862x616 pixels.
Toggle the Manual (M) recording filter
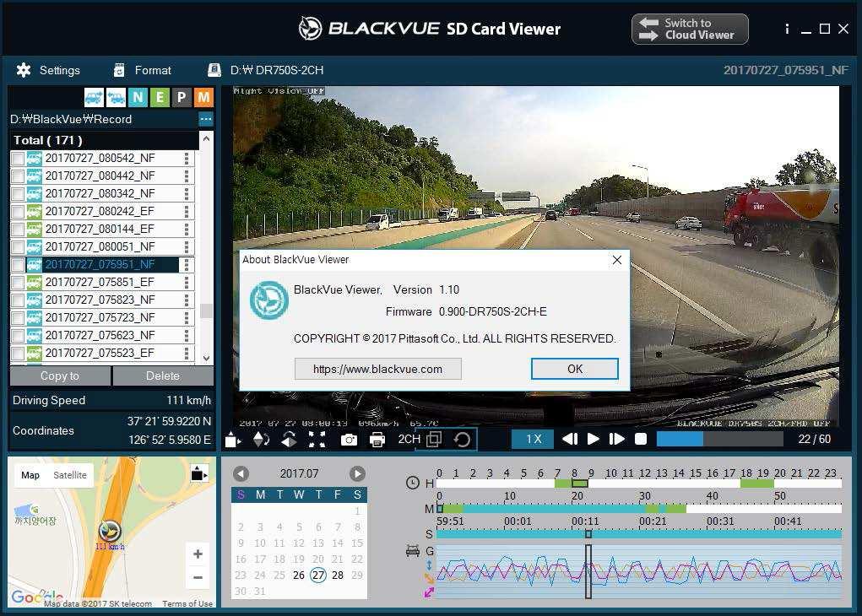[203, 98]
